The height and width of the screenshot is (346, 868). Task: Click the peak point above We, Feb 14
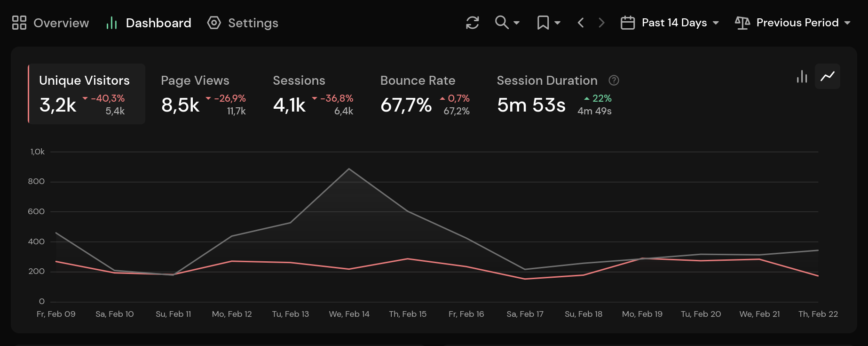349,169
